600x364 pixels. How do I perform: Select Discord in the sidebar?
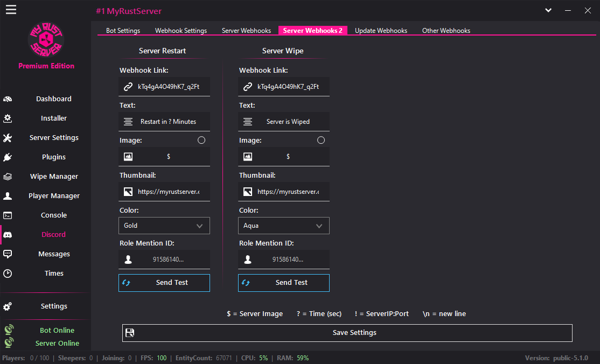point(46,235)
